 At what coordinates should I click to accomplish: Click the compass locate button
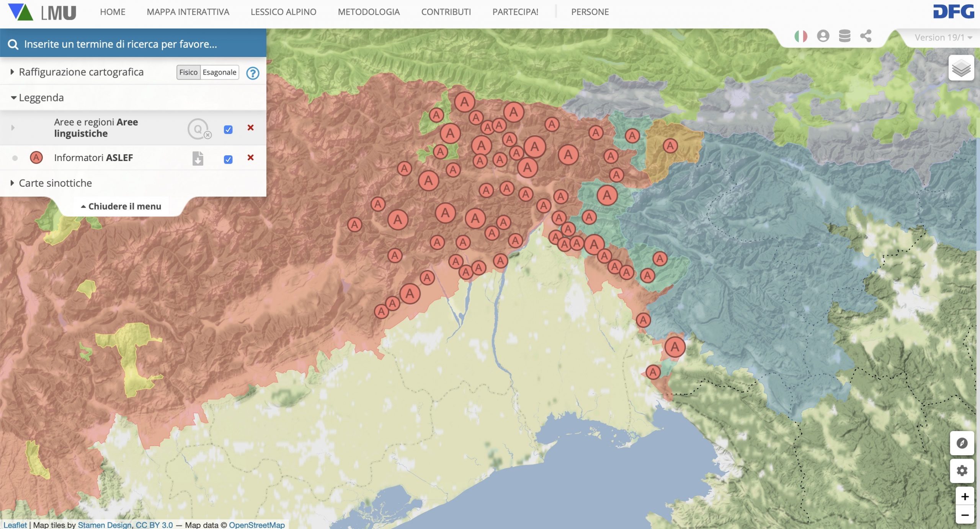(962, 443)
